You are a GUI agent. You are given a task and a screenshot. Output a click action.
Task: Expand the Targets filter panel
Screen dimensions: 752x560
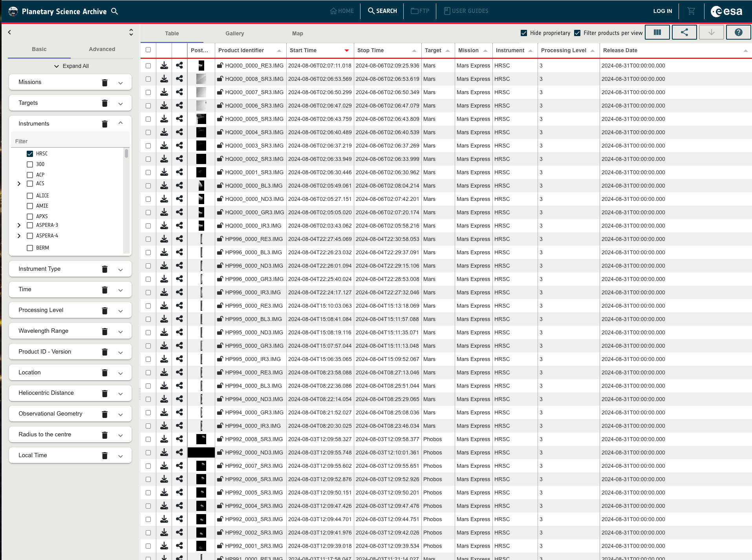coord(121,104)
